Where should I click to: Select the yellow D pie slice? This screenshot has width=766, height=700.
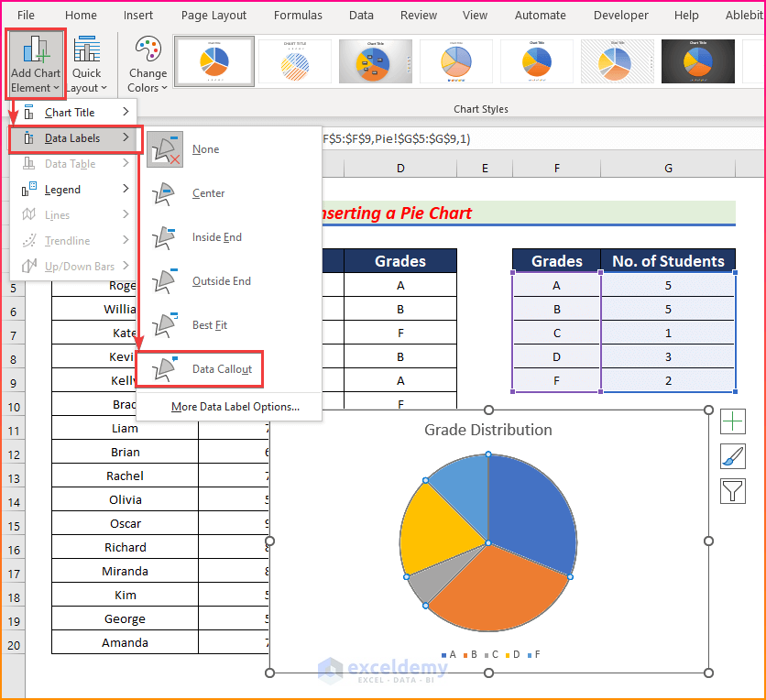435,530
